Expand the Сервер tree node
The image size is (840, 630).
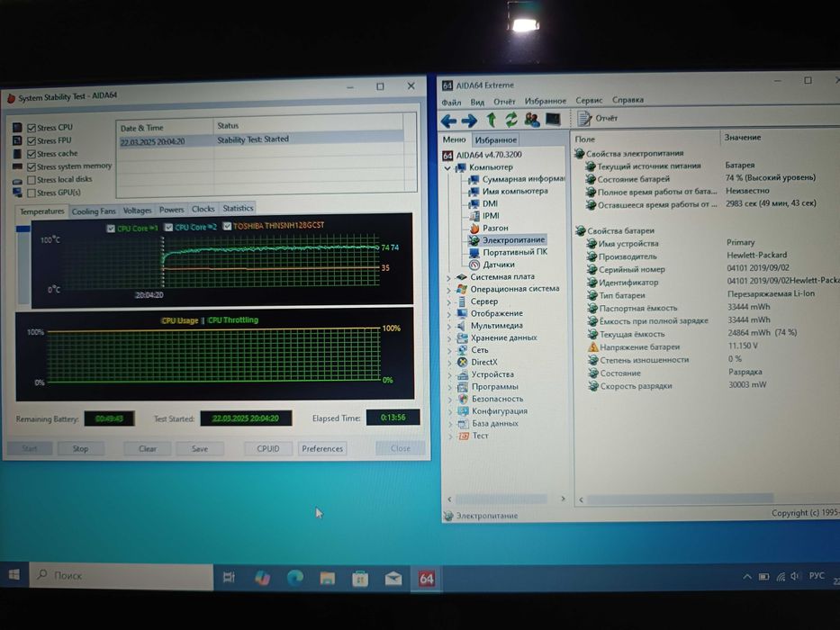(x=449, y=302)
